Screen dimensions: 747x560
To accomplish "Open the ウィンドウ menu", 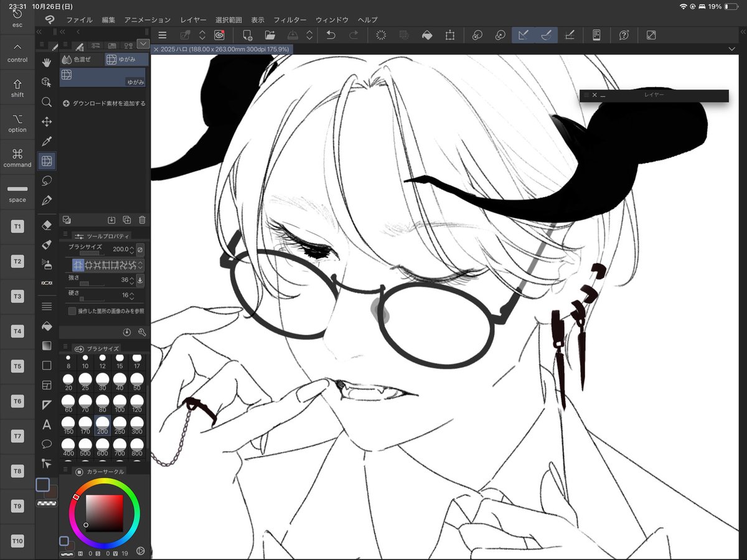I will pos(332,20).
